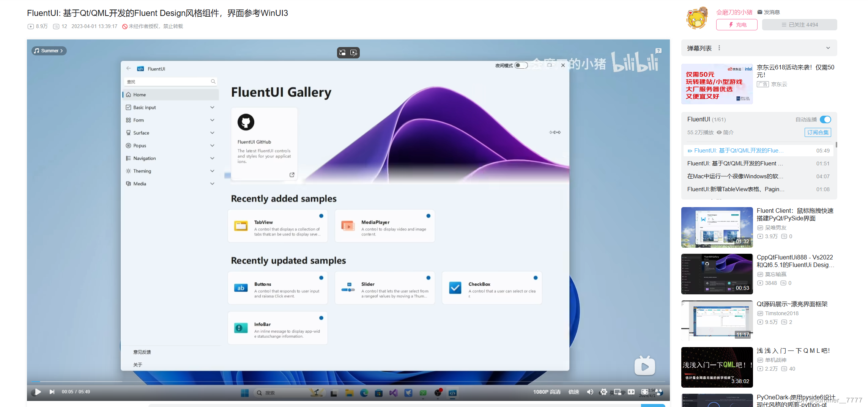Click the 订阅合集 subscribe button
Viewport: 868px width, 407px height.
tap(818, 132)
